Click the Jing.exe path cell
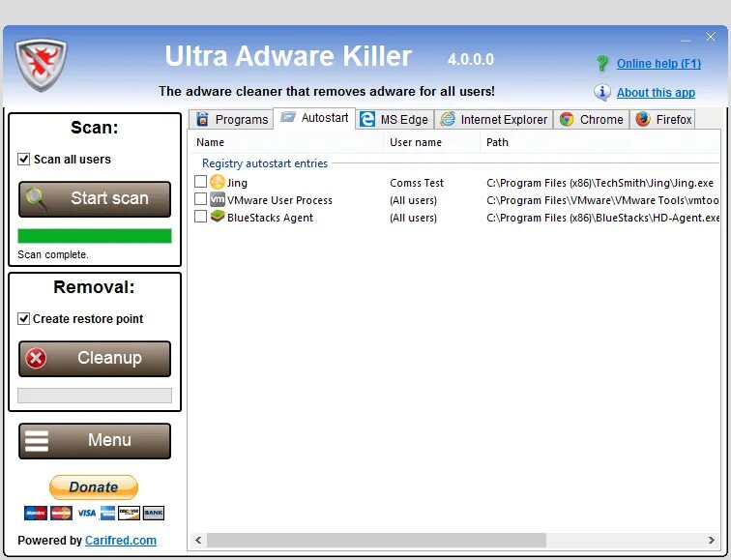The width and height of the screenshot is (731, 560). tap(600, 183)
